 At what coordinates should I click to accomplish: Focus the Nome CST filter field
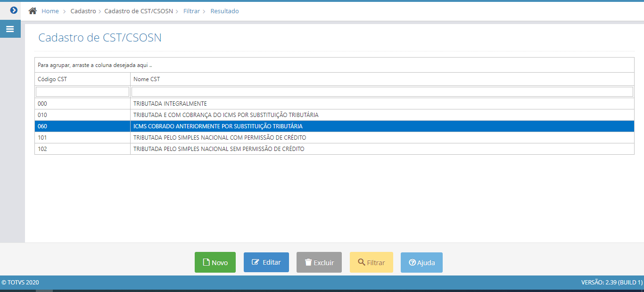(x=382, y=92)
